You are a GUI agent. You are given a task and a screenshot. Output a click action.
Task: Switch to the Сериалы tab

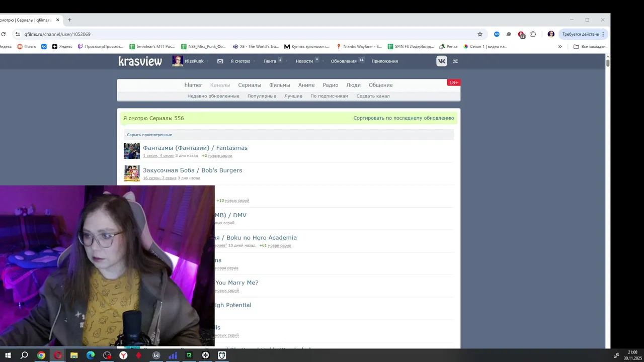[250, 85]
